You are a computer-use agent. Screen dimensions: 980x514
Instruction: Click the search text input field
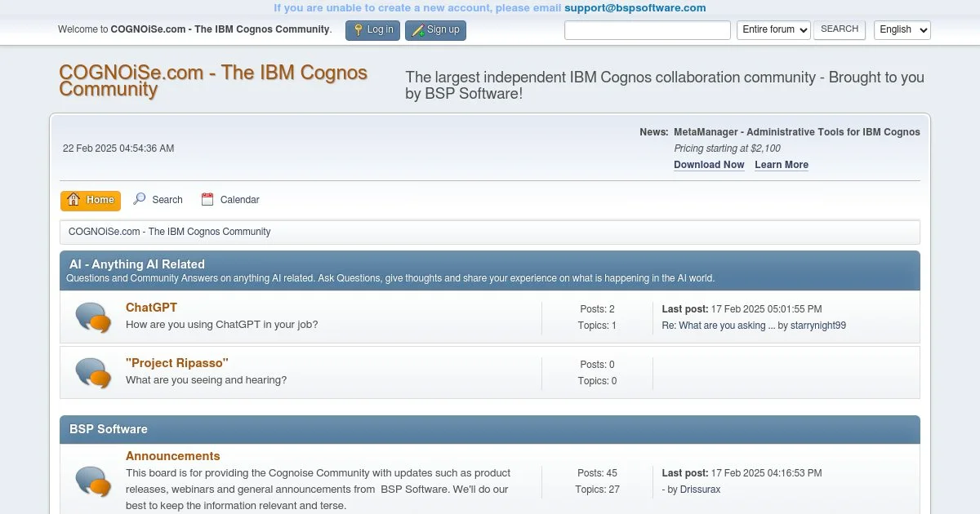tap(648, 30)
